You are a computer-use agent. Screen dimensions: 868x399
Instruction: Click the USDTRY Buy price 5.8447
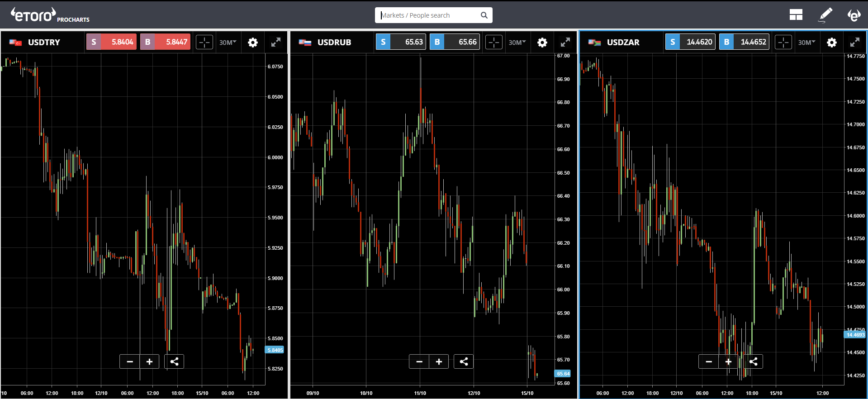pos(165,42)
